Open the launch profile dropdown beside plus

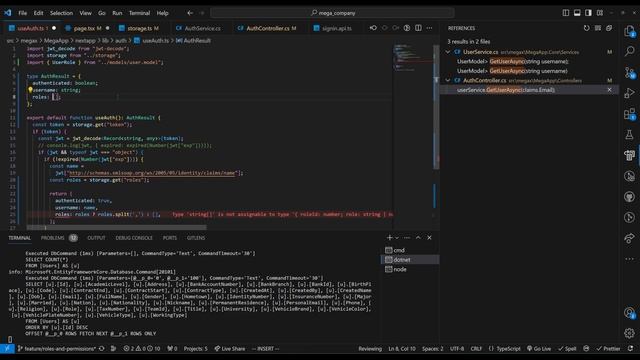tap(396, 238)
